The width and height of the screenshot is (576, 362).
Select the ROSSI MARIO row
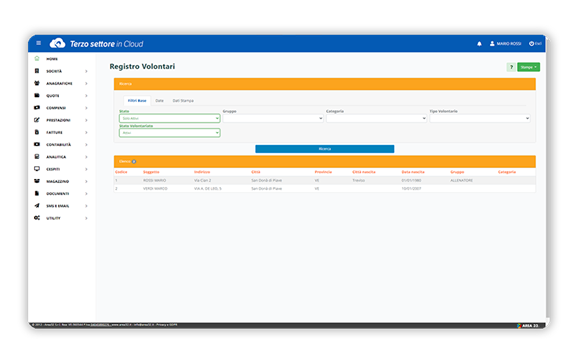(325, 180)
